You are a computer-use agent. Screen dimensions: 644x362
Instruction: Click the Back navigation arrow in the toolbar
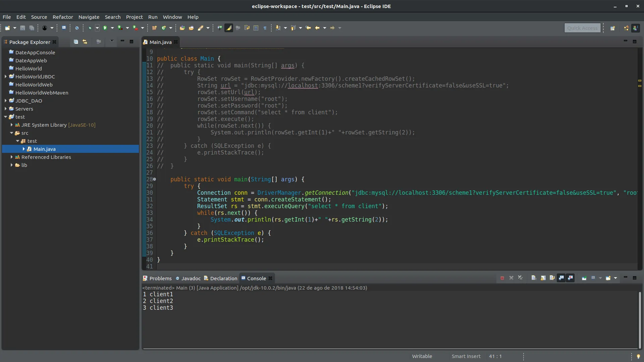[317, 28]
